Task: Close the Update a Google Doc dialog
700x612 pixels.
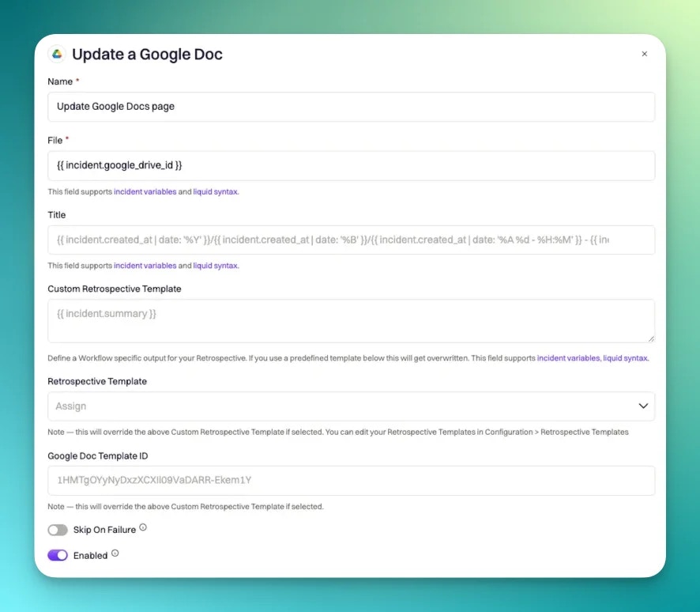Action: (644, 54)
